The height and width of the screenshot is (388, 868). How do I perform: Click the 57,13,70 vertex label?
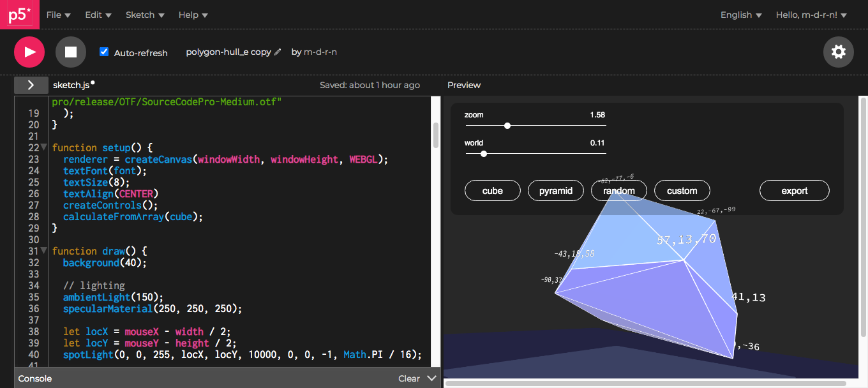click(686, 239)
